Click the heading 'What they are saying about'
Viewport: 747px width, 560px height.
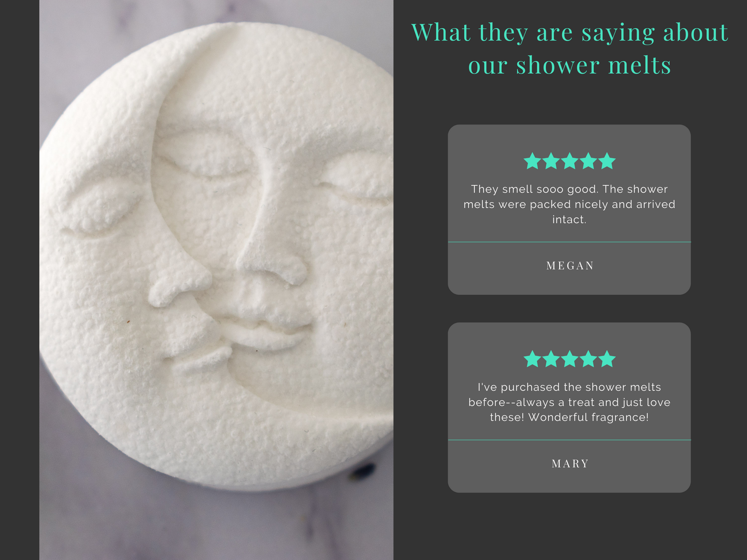pos(570,32)
